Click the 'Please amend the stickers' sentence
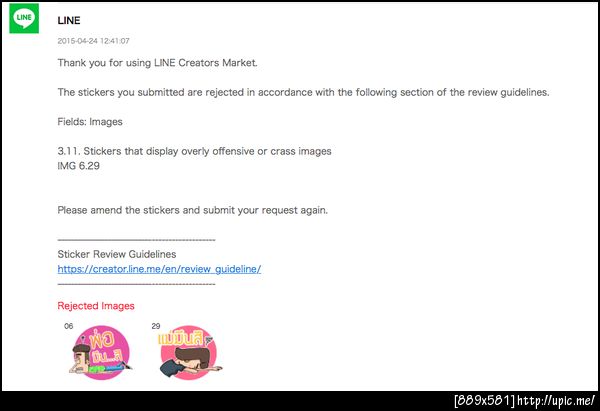600x411 pixels. point(192,210)
